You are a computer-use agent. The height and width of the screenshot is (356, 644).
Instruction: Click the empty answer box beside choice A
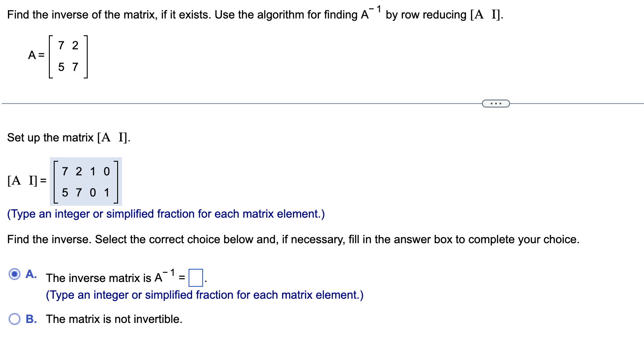coord(195,278)
